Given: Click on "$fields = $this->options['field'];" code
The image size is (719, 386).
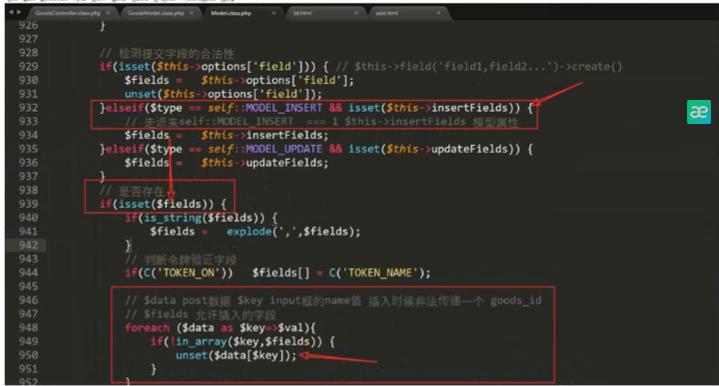Looking at the screenshot, I should pyautogui.click(x=239, y=80).
